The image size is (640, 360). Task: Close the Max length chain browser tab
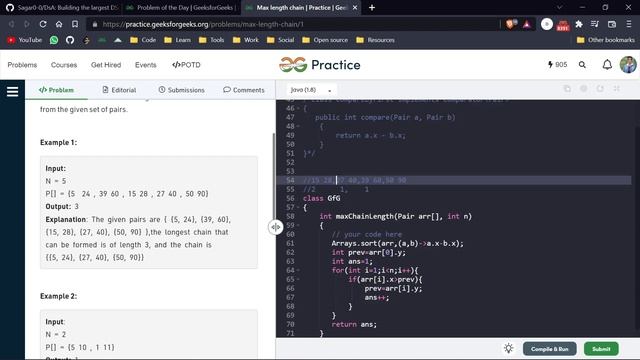355,7
